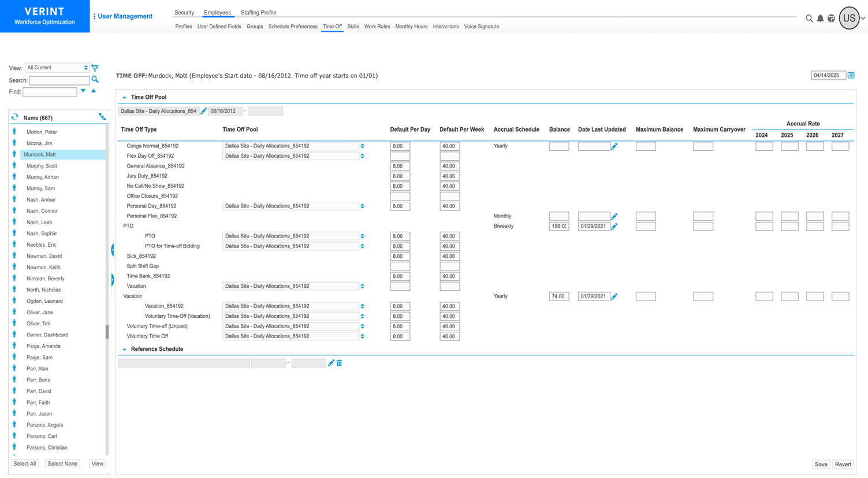
Task: Find previous with the up arrow
Action: (x=94, y=91)
